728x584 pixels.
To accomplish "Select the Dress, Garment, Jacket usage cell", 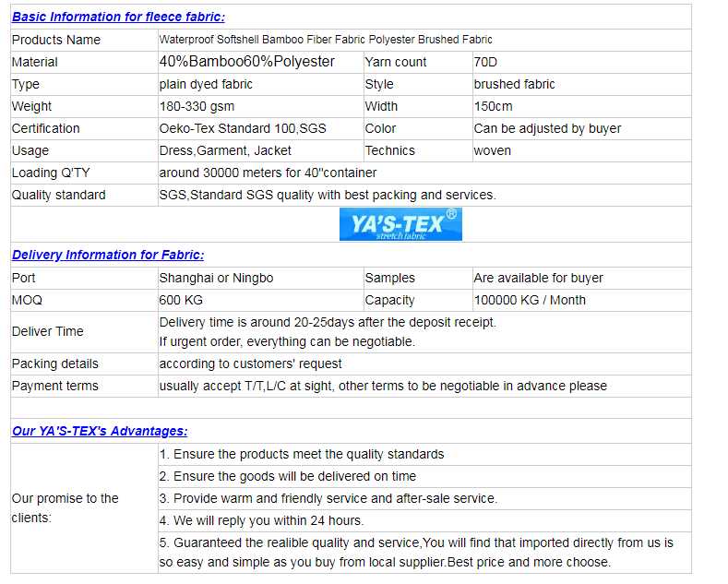I will pyautogui.click(x=225, y=150).
